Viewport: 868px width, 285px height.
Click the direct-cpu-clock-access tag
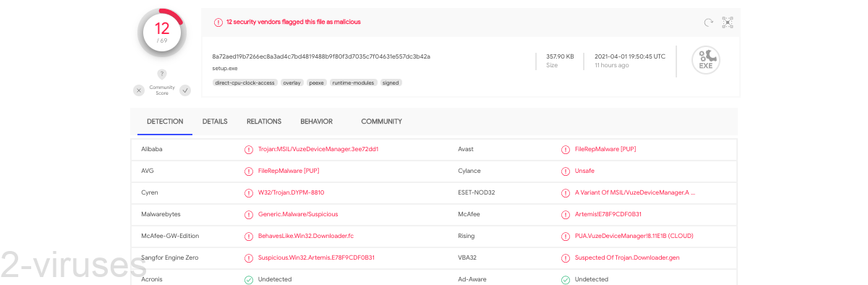click(245, 82)
